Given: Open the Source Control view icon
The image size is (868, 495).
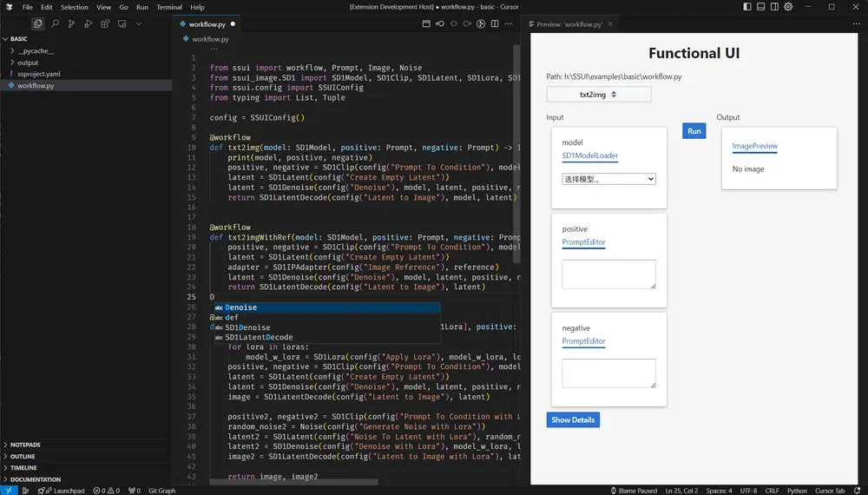Looking at the screenshot, I should [72, 23].
